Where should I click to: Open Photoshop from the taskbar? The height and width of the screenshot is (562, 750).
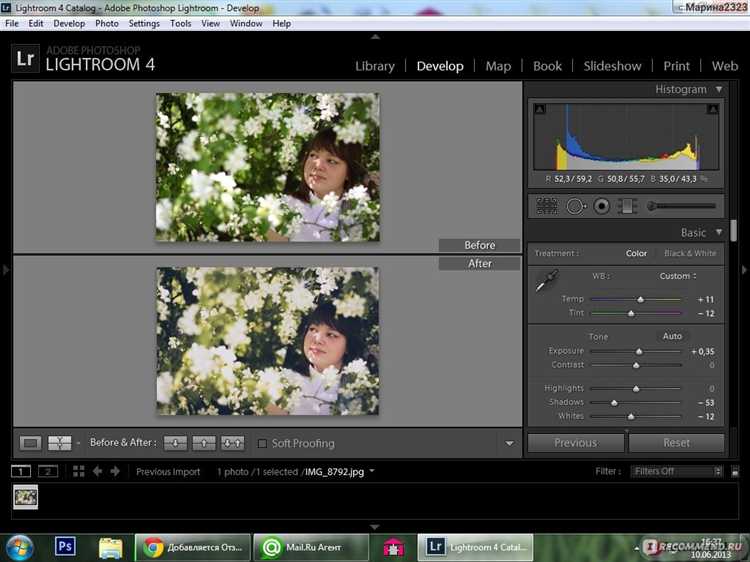tap(65, 546)
